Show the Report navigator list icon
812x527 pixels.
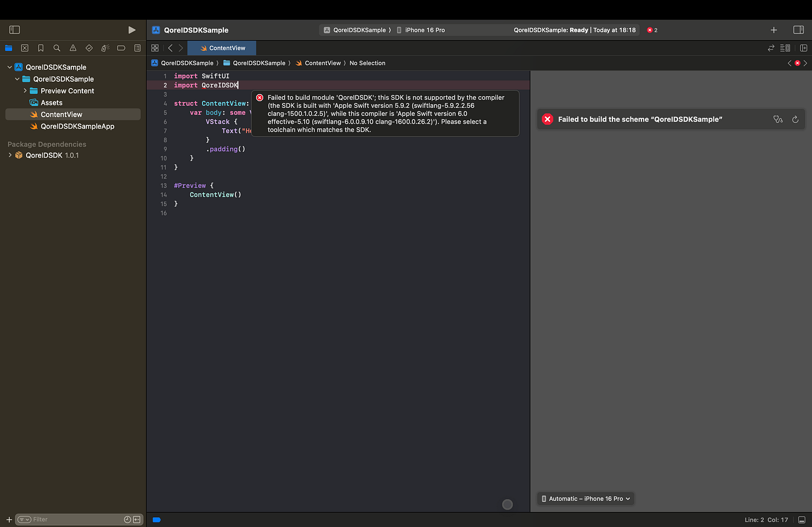(137, 48)
